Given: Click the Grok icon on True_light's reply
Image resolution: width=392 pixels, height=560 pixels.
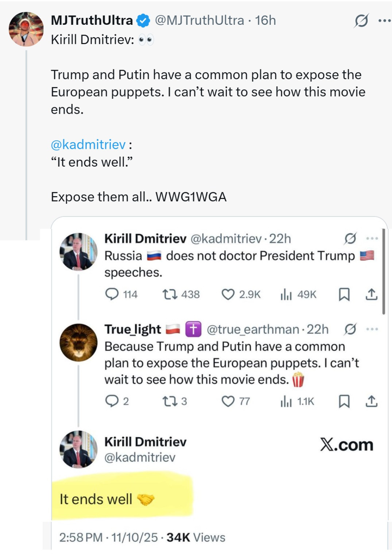Looking at the screenshot, I should (350, 329).
